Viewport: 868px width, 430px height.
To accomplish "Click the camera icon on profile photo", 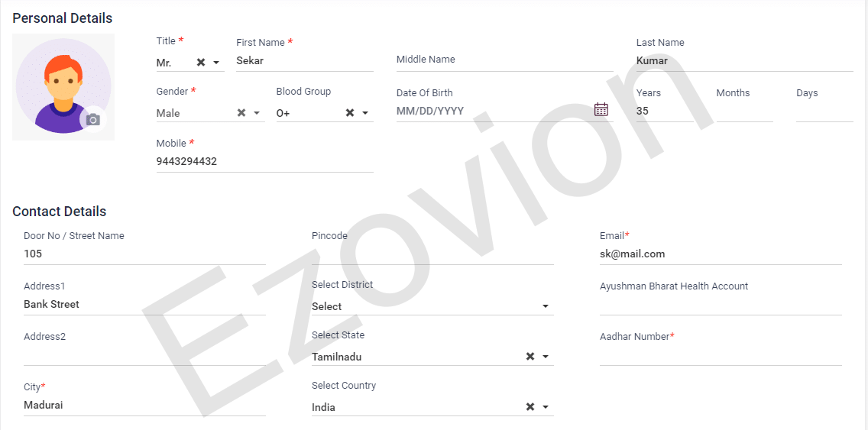I will coord(93,120).
